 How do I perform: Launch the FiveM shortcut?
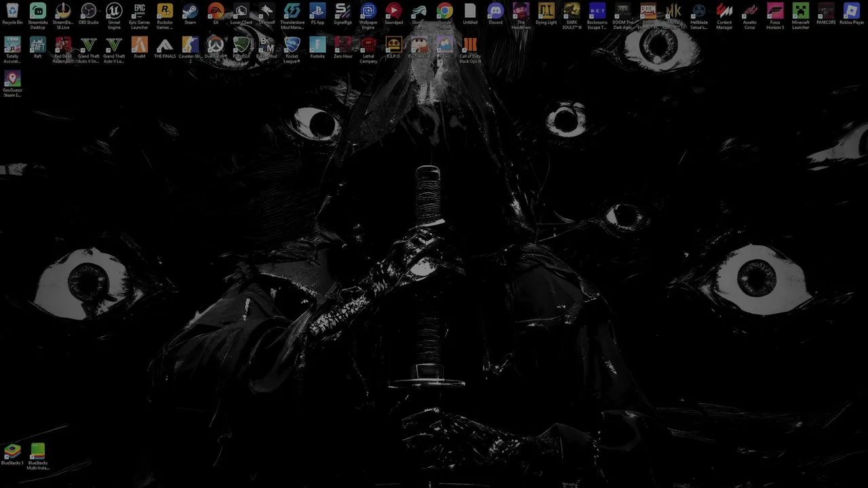coord(140,48)
